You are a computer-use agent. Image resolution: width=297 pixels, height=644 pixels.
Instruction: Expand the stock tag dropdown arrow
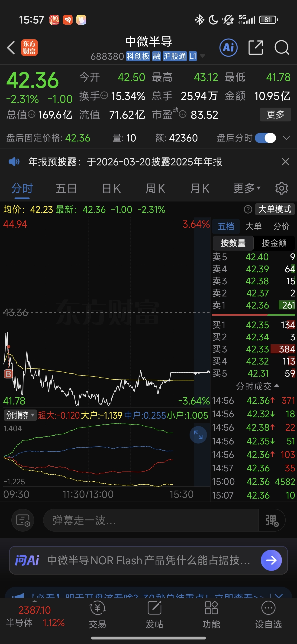point(203,56)
